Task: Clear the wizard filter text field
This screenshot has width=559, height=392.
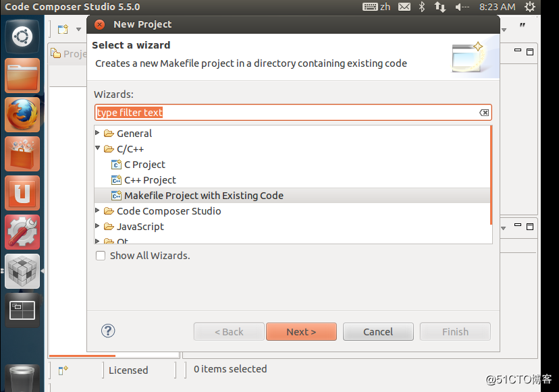Action: pyautogui.click(x=484, y=113)
